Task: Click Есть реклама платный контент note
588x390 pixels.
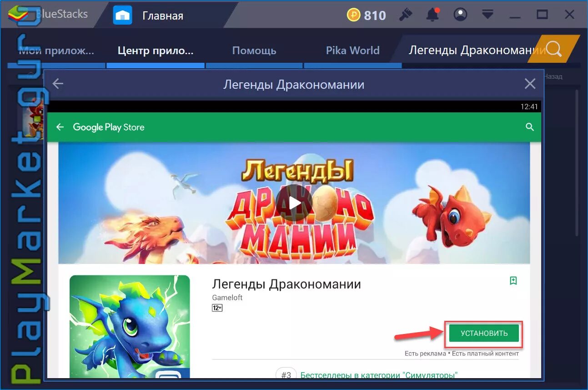Action: pos(462,354)
